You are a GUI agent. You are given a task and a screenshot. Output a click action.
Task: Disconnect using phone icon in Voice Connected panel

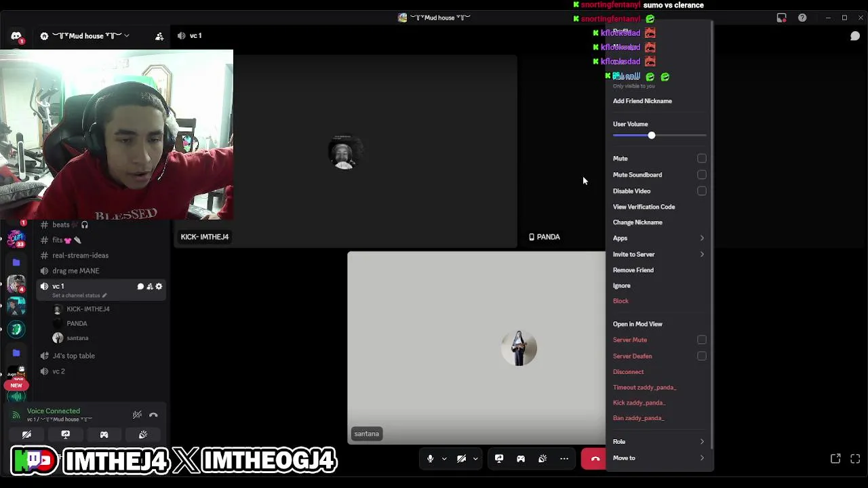(x=153, y=415)
